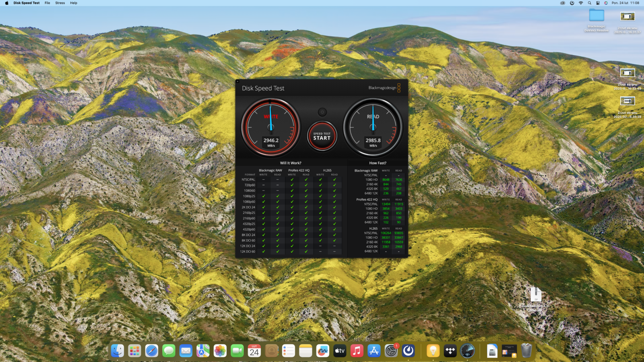644x362 pixels.
Task: Open Spotlight search in menu bar
Action: [x=589, y=3]
